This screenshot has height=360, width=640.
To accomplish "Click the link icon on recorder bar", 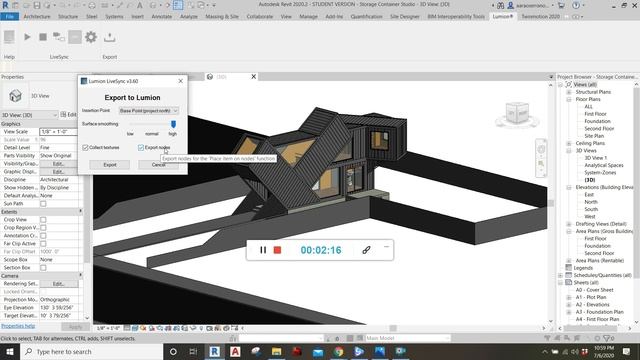I will 366,250.
